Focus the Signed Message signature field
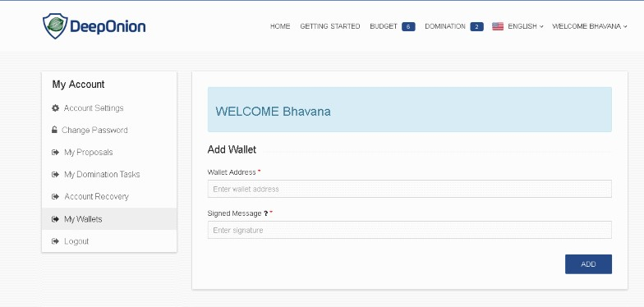Image resolution: width=644 pixels, height=307 pixels. tap(409, 230)
